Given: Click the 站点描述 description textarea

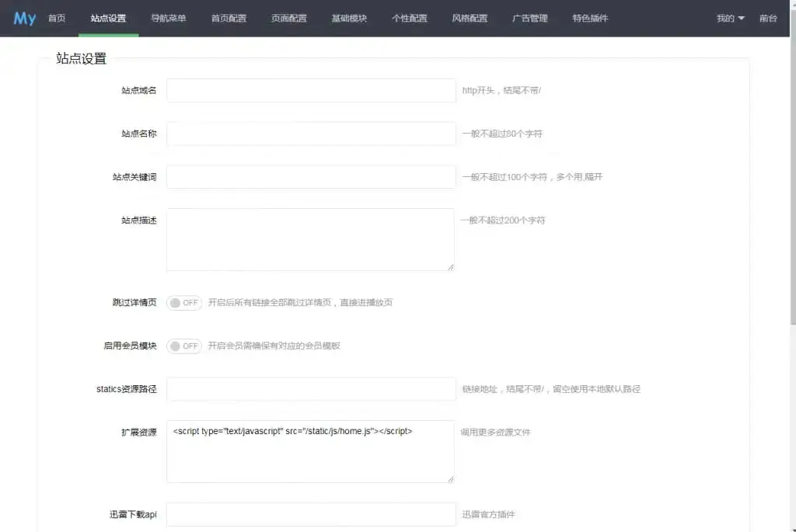Looking at the screenshot, I should tap(310, 239).
